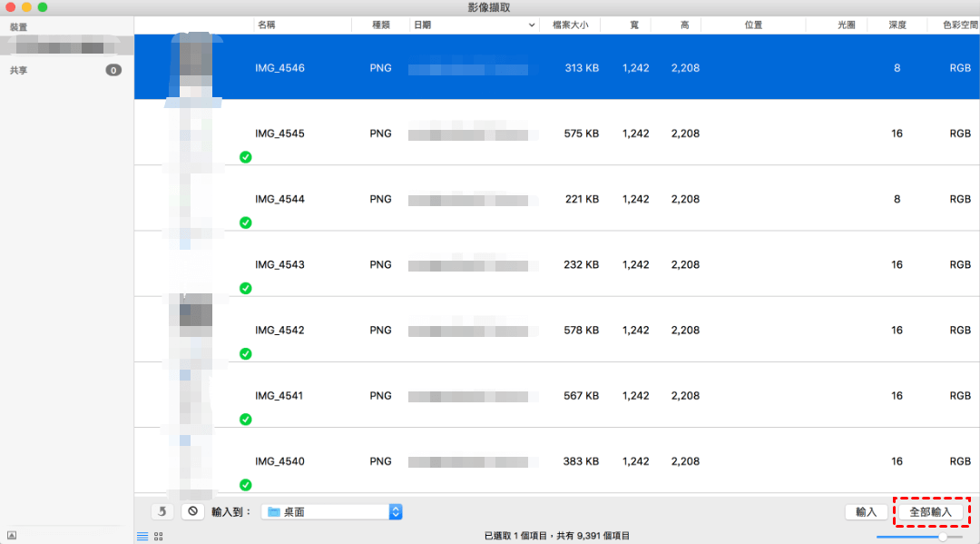Click the 221 KB file size cell
The width and height of the screenshot is (980, 544).
click(x=582, y=200)
